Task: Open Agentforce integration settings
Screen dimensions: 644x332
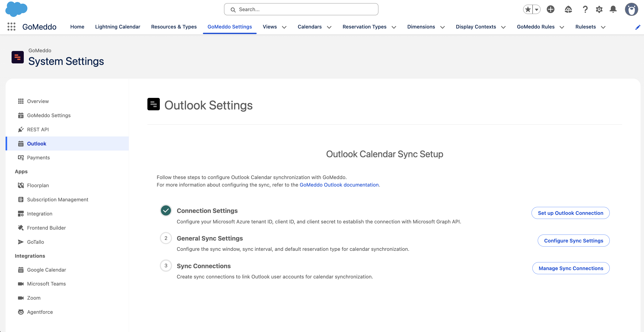Action: [67, 312]
